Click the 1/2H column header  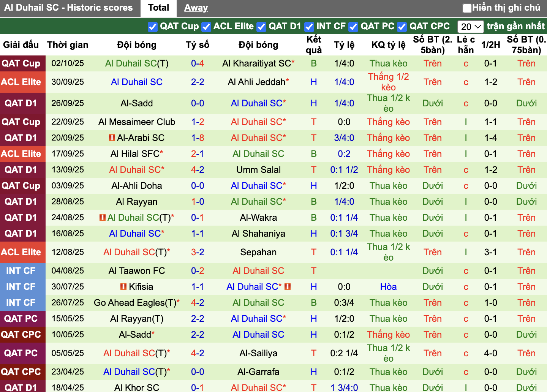point(490,45)
